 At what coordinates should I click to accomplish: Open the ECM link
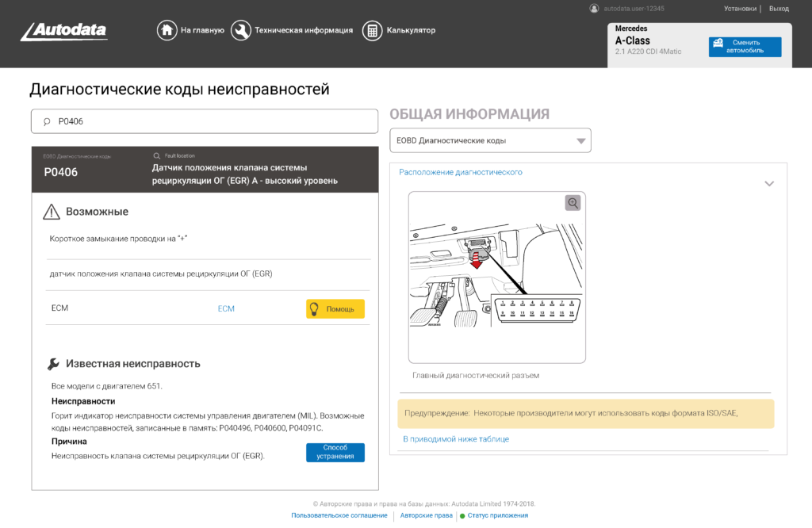(x=226, y=308)
